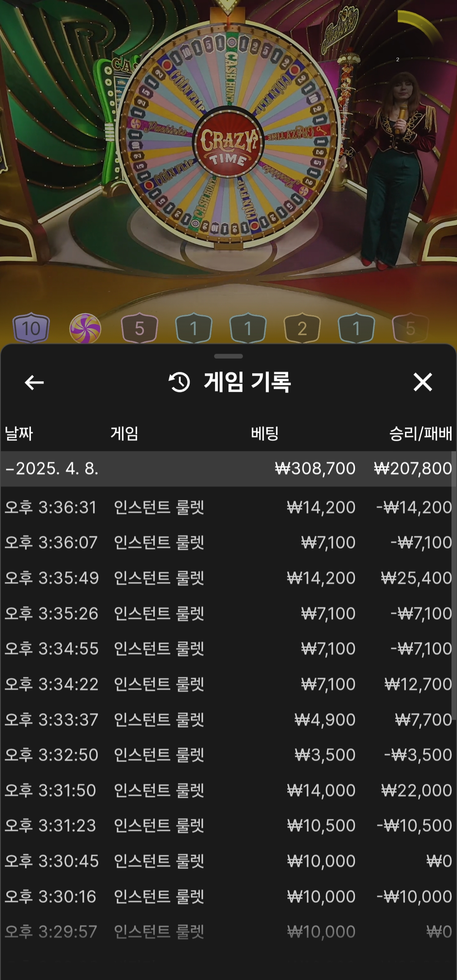Tap the ₩12,700 win amount
Image resolution: width=457 pixels, height=980 pixels.
point(418,684)
